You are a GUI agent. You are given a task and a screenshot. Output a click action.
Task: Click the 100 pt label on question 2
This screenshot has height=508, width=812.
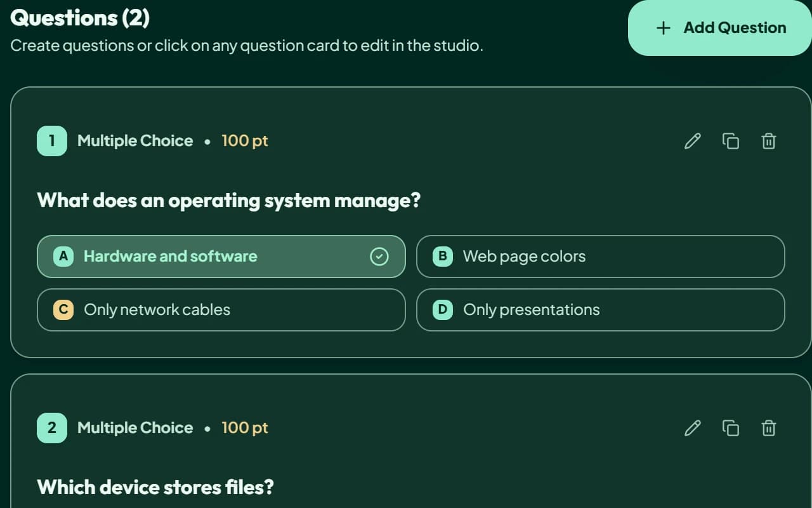click(245, 428)
